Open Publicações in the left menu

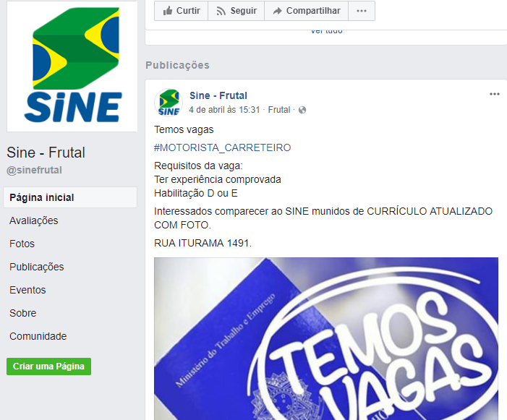(x=37, y=267)
